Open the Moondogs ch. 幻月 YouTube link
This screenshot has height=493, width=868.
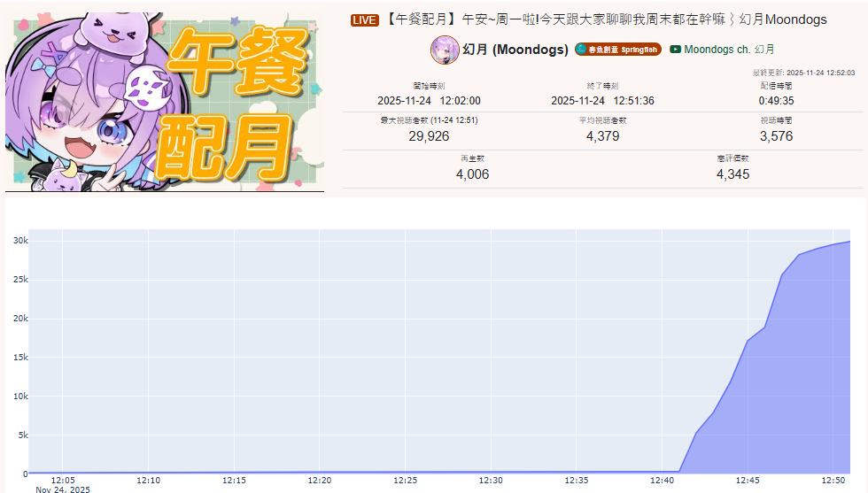click(x=729, y=50)
